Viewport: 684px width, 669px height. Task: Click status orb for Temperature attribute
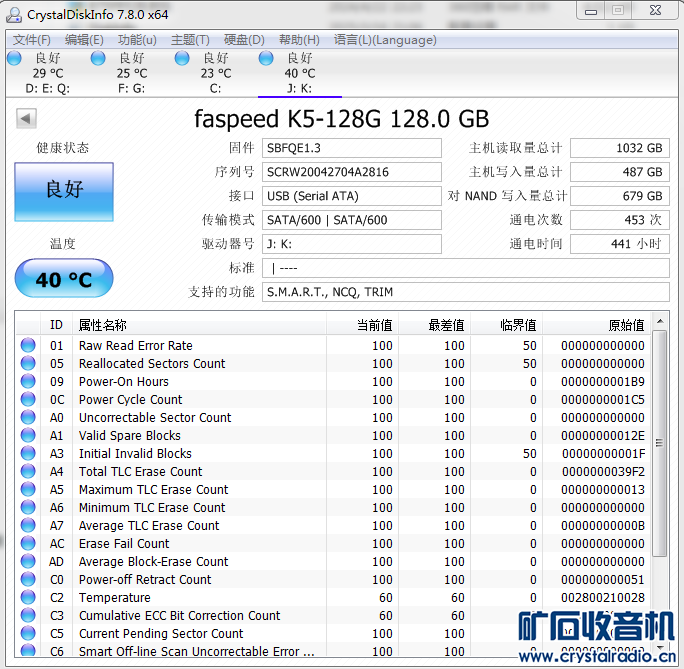(x=28, y=598)
